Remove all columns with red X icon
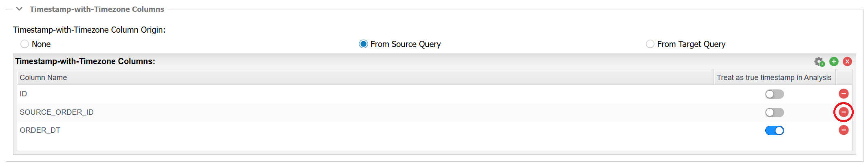The width and height of the screenshot is (868, 167). pos(847,61)
